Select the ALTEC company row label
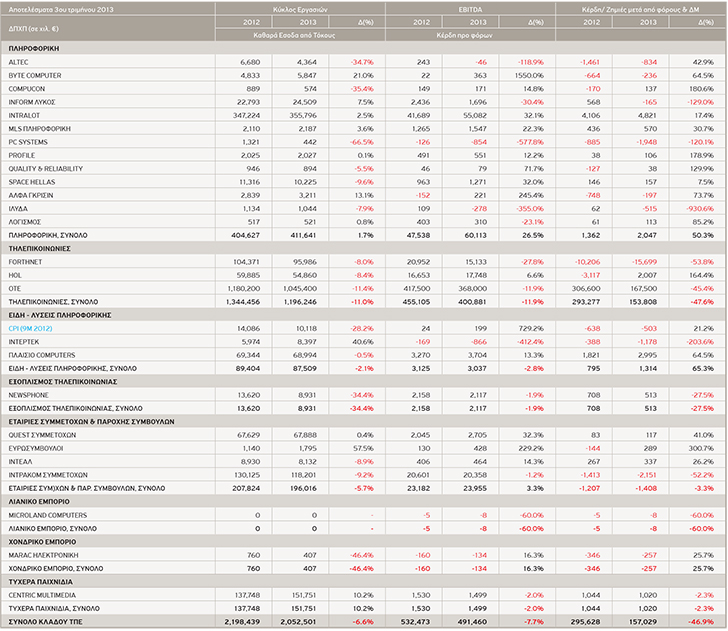This screenshot has height=631, width=728. pos(18,62)
